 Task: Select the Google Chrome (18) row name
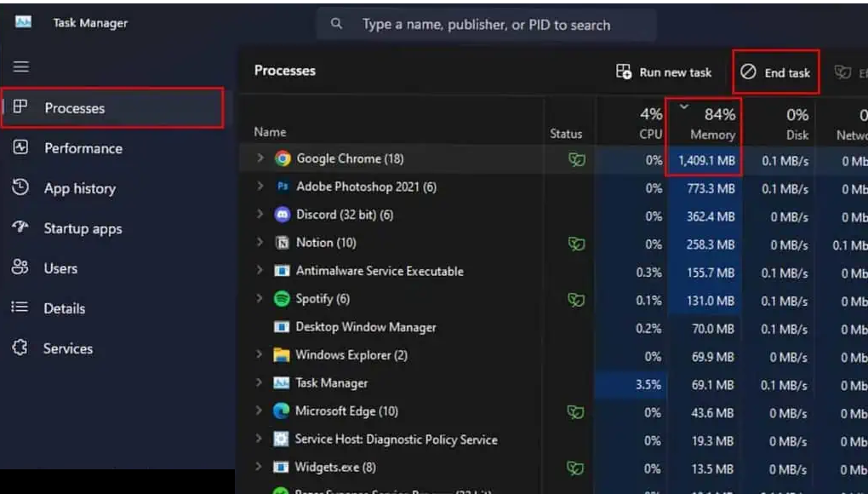click(x=350, y=159)
